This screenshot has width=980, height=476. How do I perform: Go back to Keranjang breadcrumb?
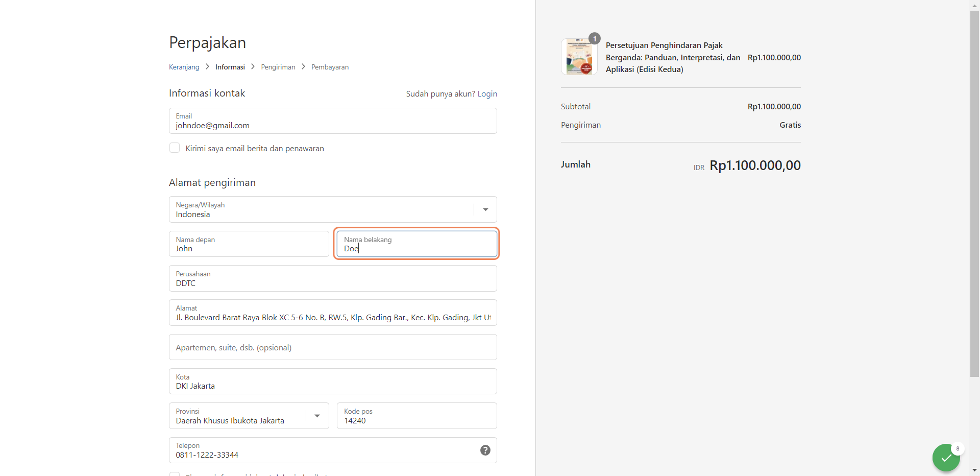(184, 67)
